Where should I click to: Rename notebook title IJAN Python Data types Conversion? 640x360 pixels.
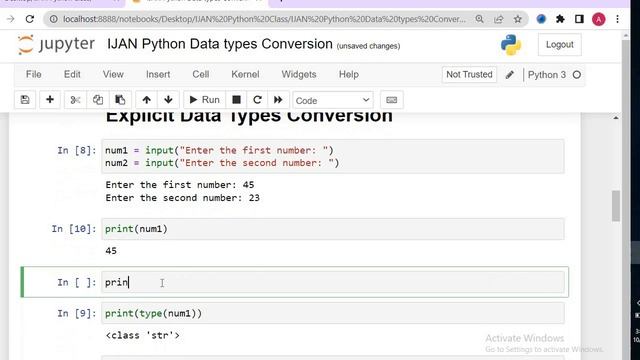pos(220,44)
